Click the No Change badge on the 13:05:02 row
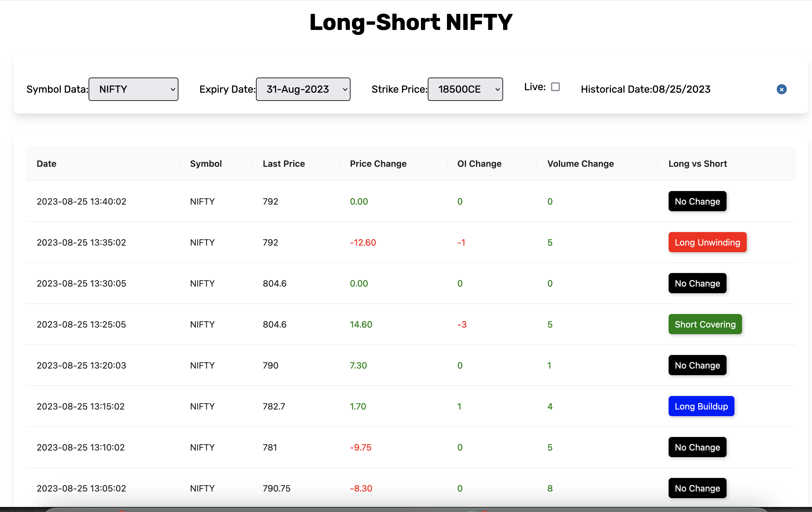 point(697,488)
